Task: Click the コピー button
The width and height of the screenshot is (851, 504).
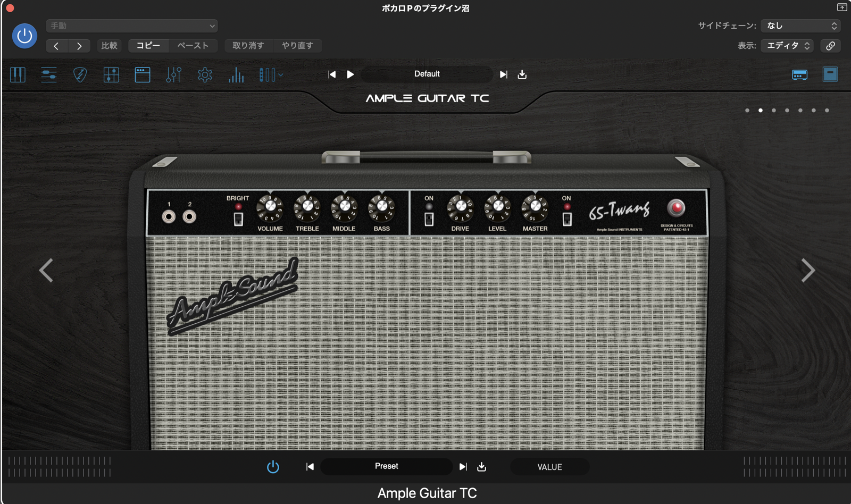Action: tap(148, 46)
